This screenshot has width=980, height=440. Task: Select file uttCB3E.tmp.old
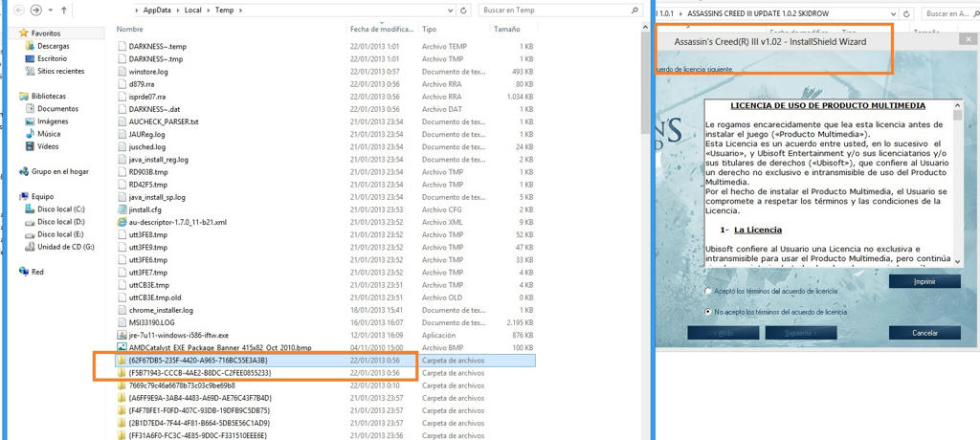point(155,297)
